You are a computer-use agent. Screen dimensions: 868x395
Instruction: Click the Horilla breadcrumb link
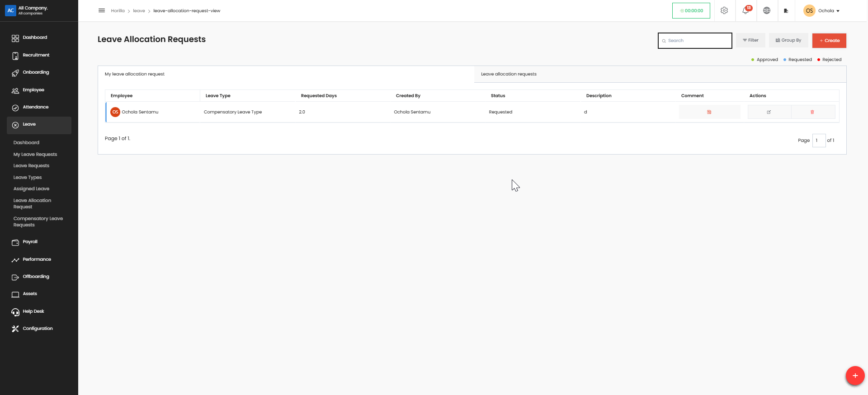(118, 11)
